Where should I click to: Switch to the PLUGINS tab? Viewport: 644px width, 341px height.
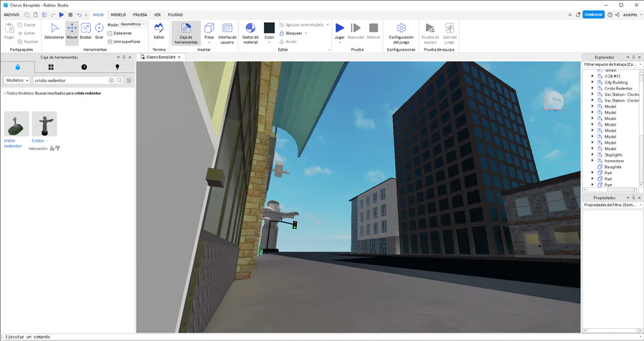(x=175, y=15)
